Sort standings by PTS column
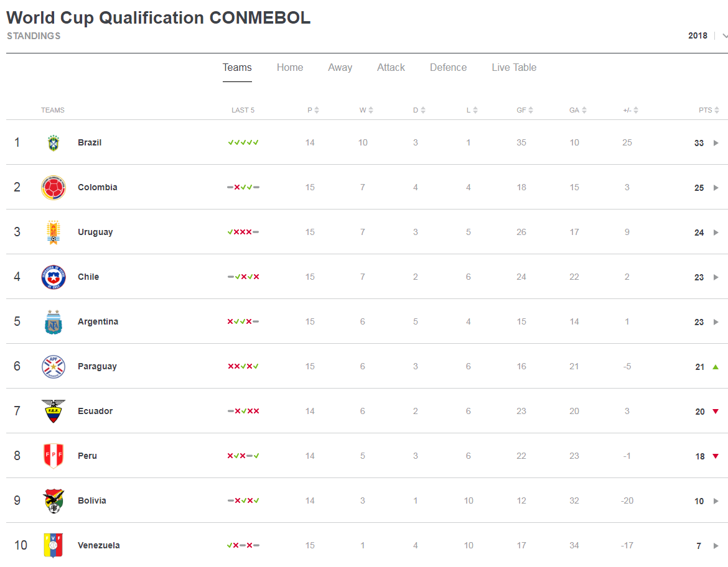 pyautogui.click(x=708, y=110)
